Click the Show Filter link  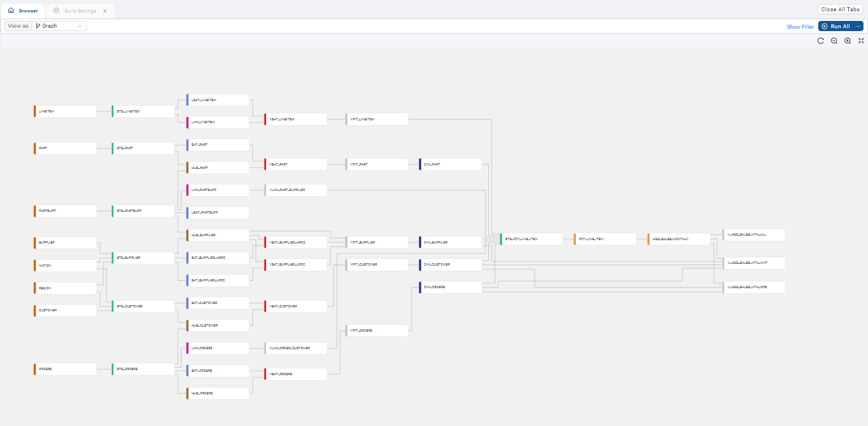pyautogui.click(x=800, y=27)
